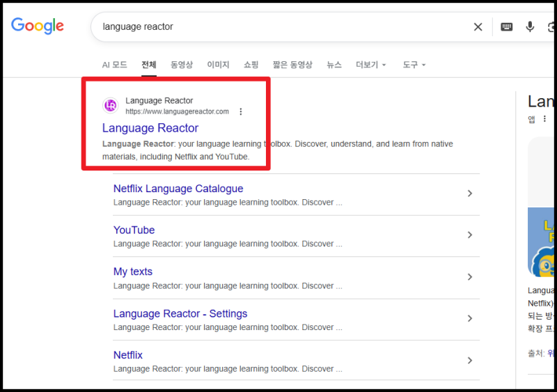Image resolution: width=557 pixels, height=392 pixels.
Task: Switch to the 뉴스 tab
Action: (334, 65)
